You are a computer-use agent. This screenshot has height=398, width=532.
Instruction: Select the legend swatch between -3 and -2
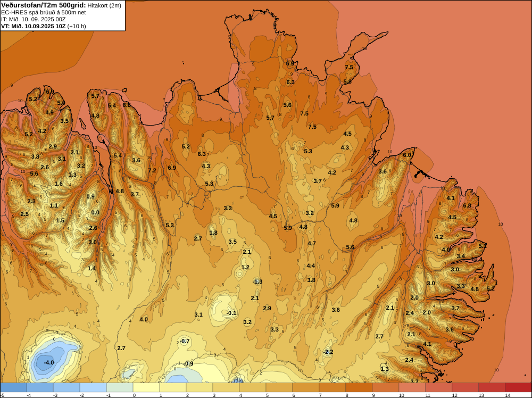(x=66, y=387)
